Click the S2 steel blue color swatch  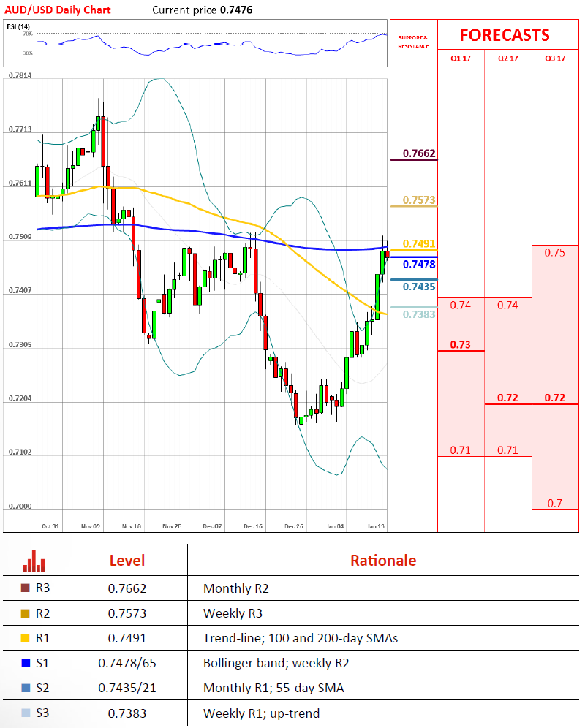26,688
